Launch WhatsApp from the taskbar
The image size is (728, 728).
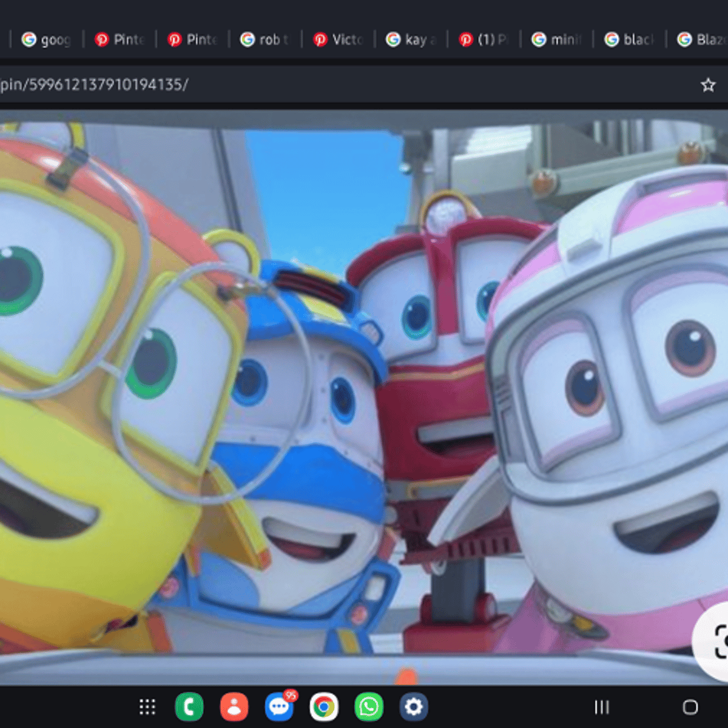point(369,707)
